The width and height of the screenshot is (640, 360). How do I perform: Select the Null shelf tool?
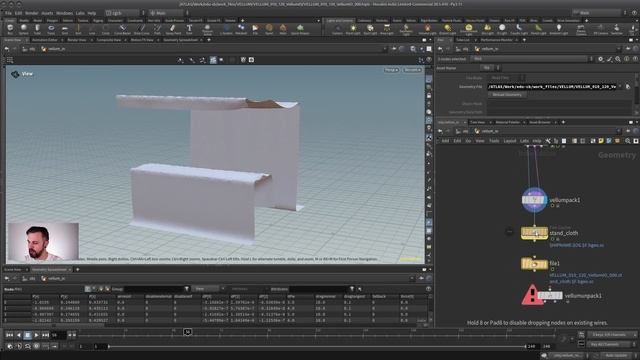(78, 29)
